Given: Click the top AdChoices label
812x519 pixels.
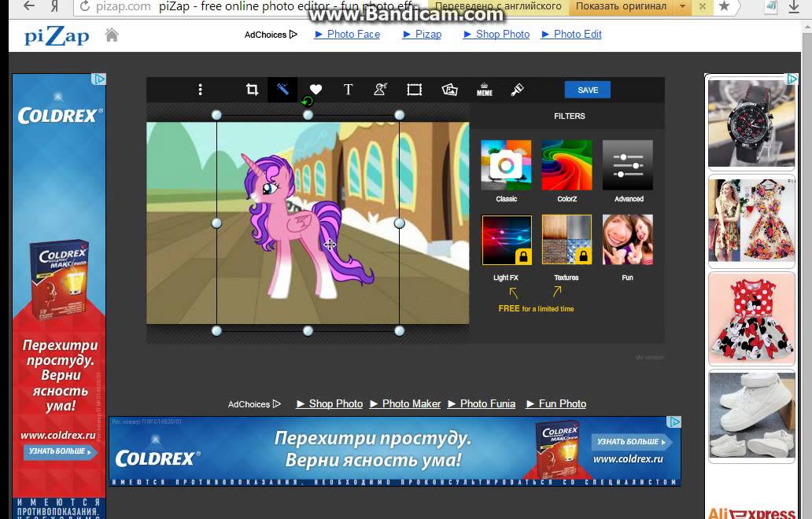Looking at the screenshot, I should 271,35.
